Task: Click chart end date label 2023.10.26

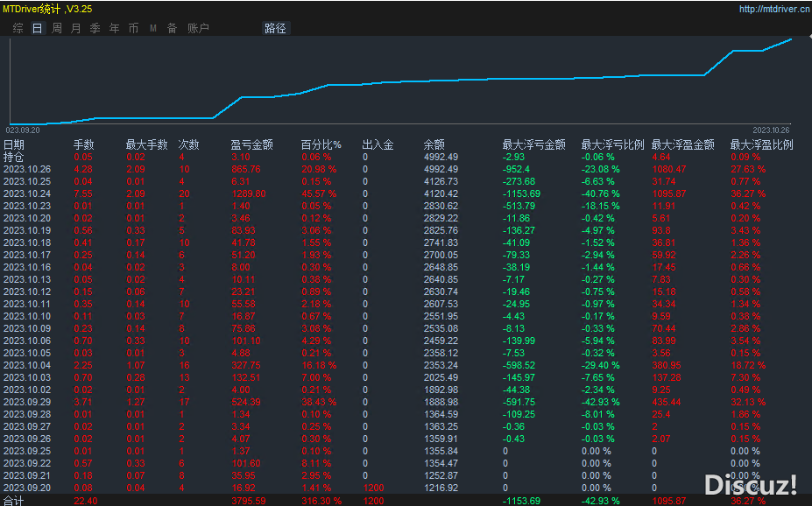Action: coord(771,130)
